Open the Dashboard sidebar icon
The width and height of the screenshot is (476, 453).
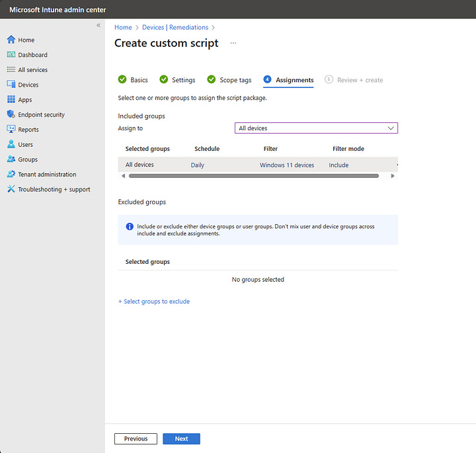pyautogui.click(x=11, y=54)
